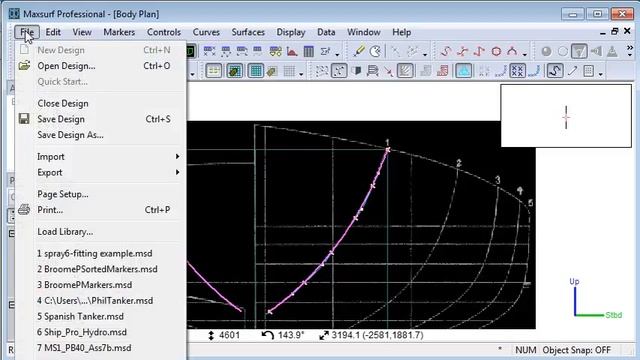The height and width of the screenshot is (360, 640).
Task: Click the Pac-Man shaped pie icon
Action: coord(375,51)
